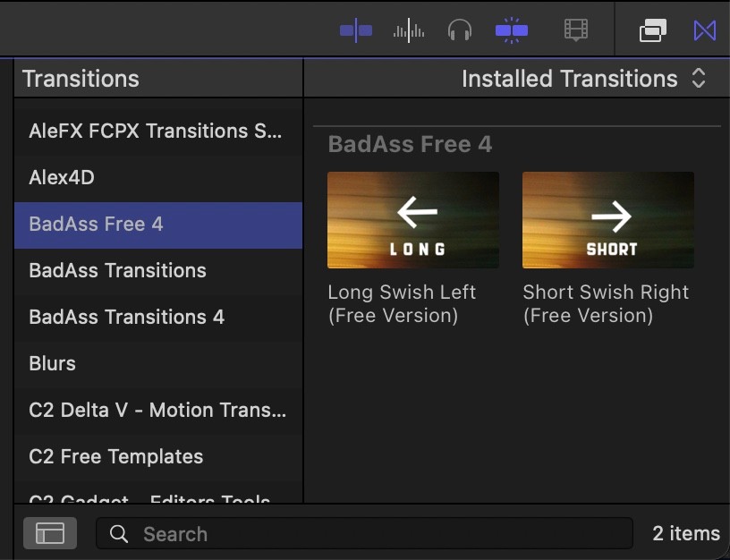Select Blurs category
The height and width of the screenshot is (560, 730).
[x=158, y=363]
